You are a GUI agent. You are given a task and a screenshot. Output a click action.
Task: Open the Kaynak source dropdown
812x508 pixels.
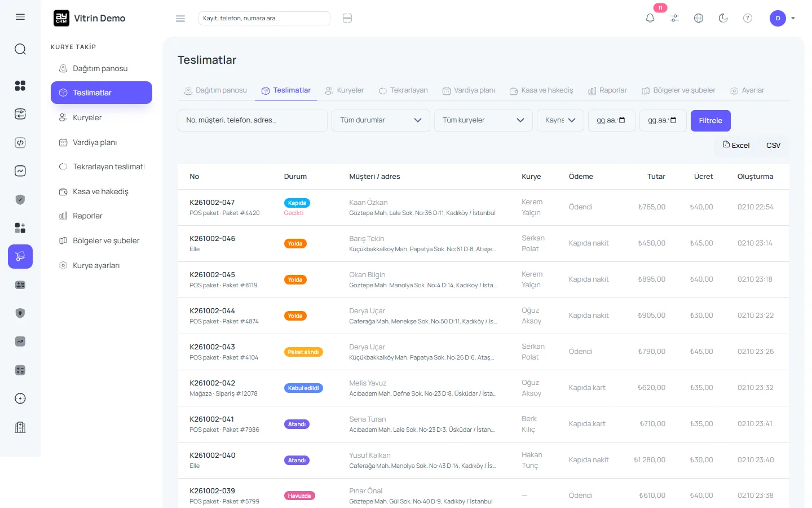click(x=561, y=120)
